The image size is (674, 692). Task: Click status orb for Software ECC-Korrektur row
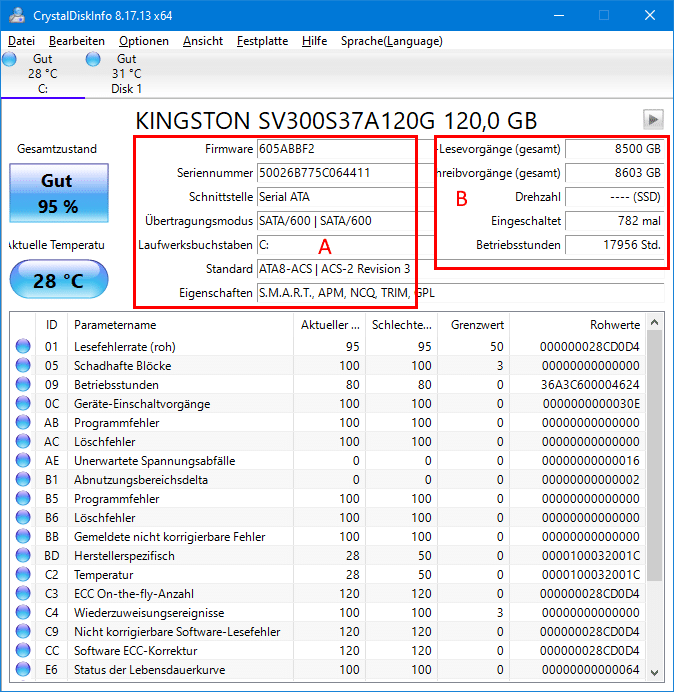click(23, 650)
